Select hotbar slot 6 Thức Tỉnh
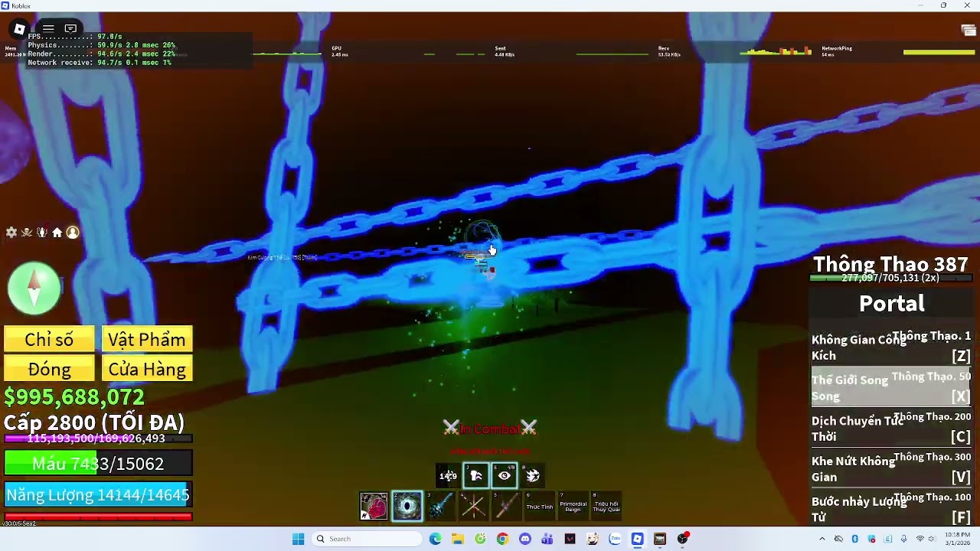This screenshot has width=980, height=551. coord(539,506)
